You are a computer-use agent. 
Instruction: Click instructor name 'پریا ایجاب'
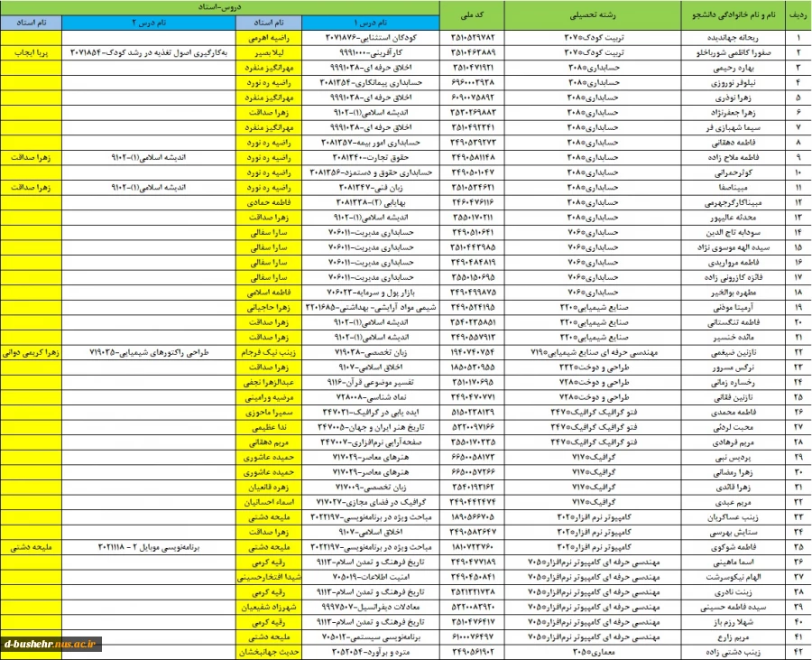tap(31, 53)
